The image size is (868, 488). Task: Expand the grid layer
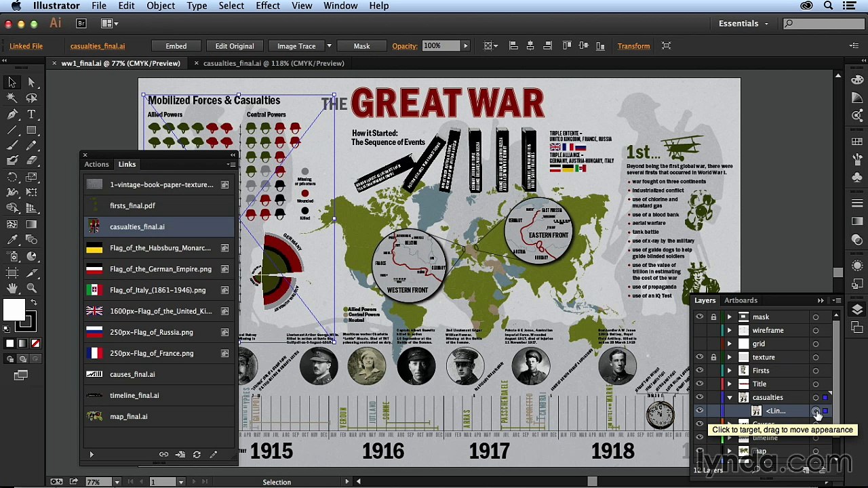point(730,344)
